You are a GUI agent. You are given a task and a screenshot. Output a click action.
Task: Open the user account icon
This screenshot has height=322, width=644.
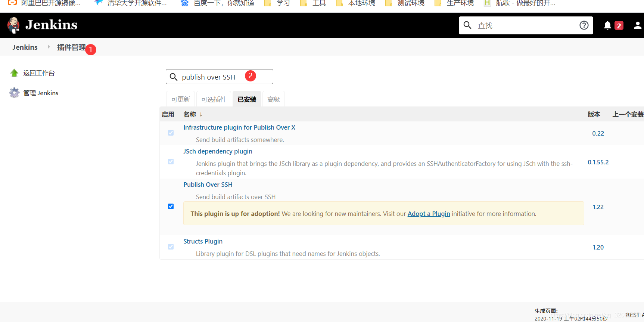(x=638, y=25)
